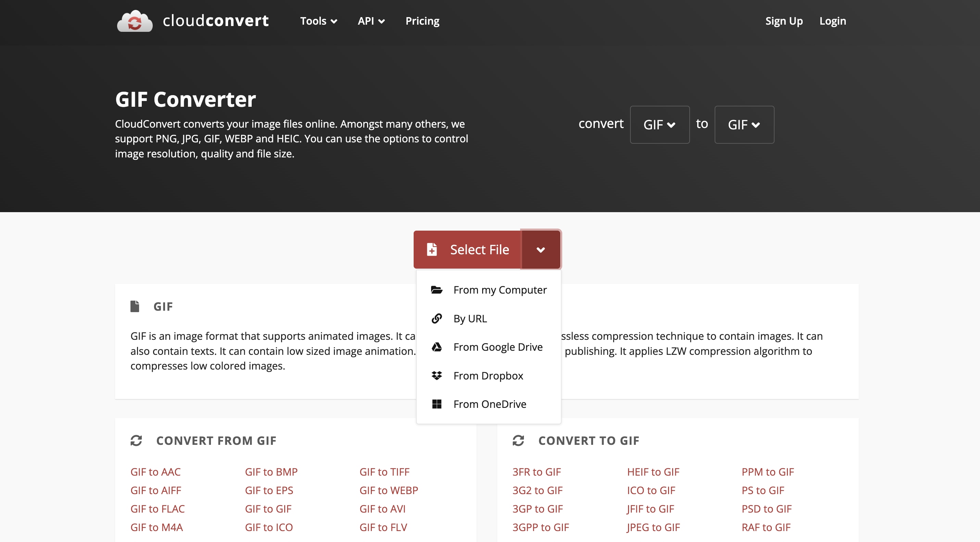
Task: Click the chain link icon for By URL
Action: point(436,319)
